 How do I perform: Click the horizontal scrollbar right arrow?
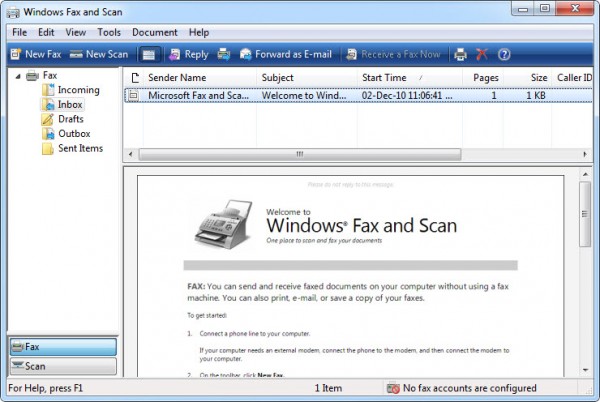click(585, 154)
